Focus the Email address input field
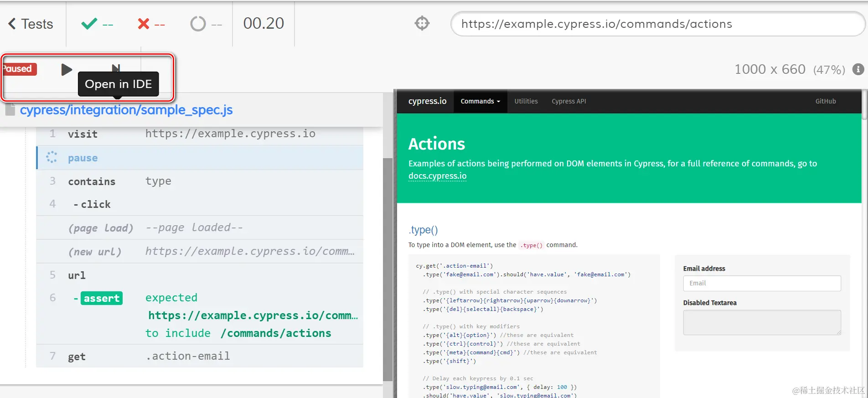 pos(762,283)
